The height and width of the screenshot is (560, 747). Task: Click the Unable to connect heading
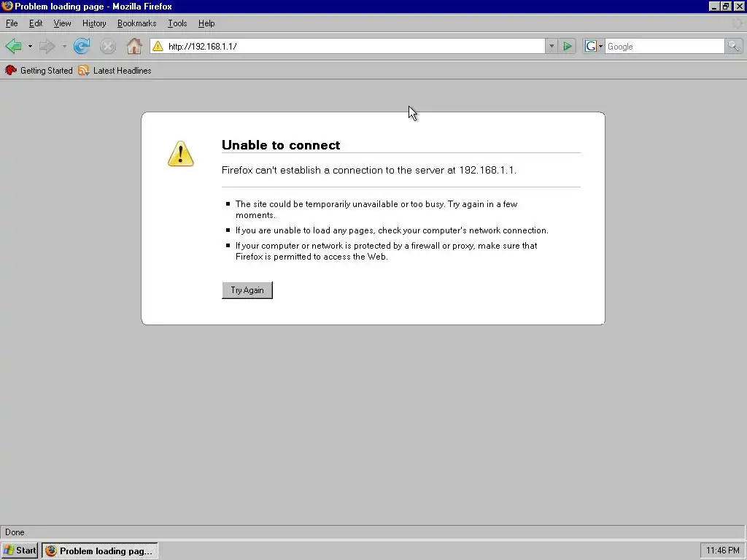click(281, 145)
